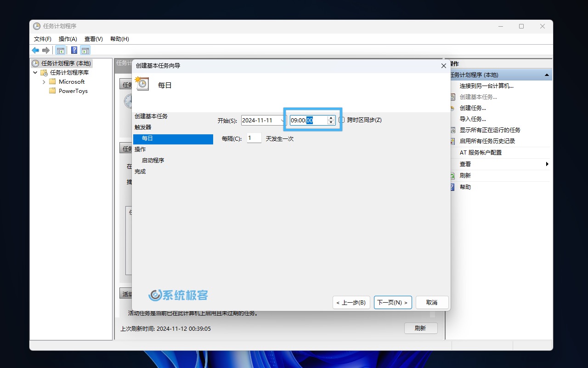Decrease start time with down spinner arrow
Image resolution: width=588 pixels, height=368 pixels.
pos(331,122)
